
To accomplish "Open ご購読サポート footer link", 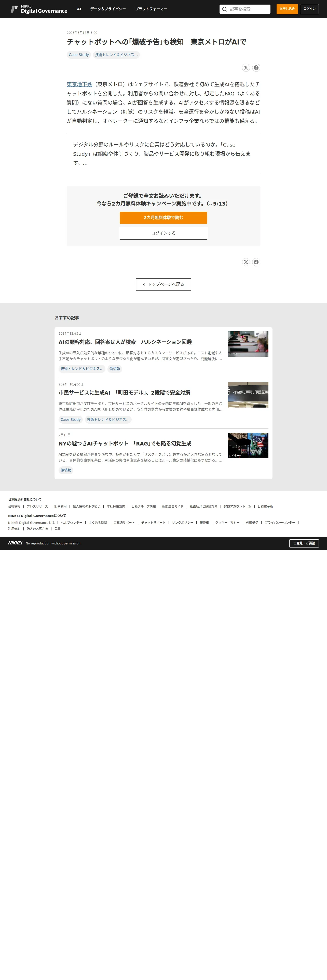I will pos(124,523).
